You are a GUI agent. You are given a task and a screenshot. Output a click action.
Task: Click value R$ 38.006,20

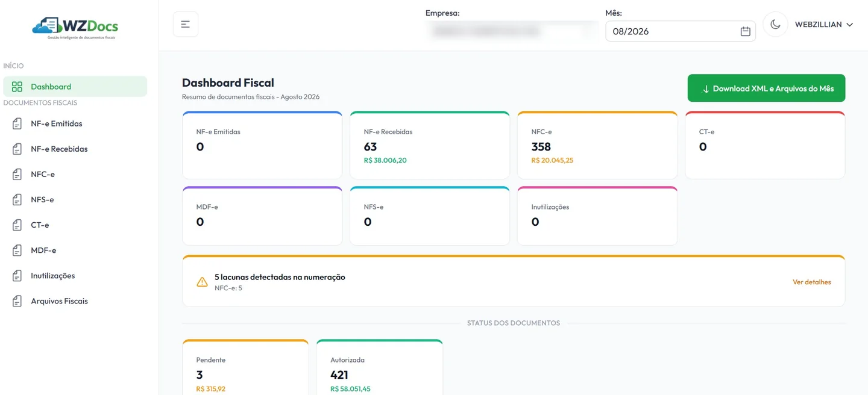[385, 160]
